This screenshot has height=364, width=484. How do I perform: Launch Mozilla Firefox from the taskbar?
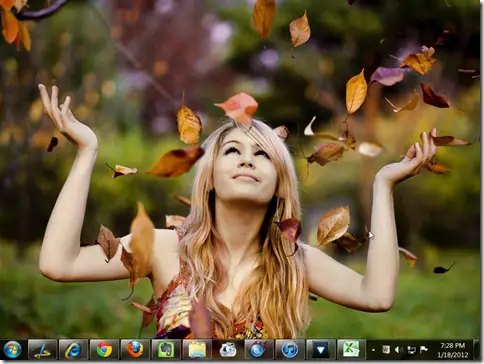135,350
